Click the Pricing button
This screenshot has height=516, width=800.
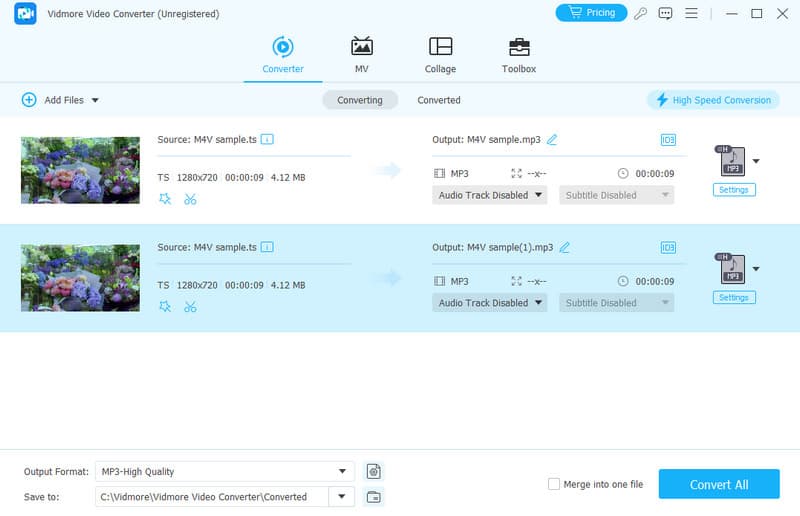(591, 13)
